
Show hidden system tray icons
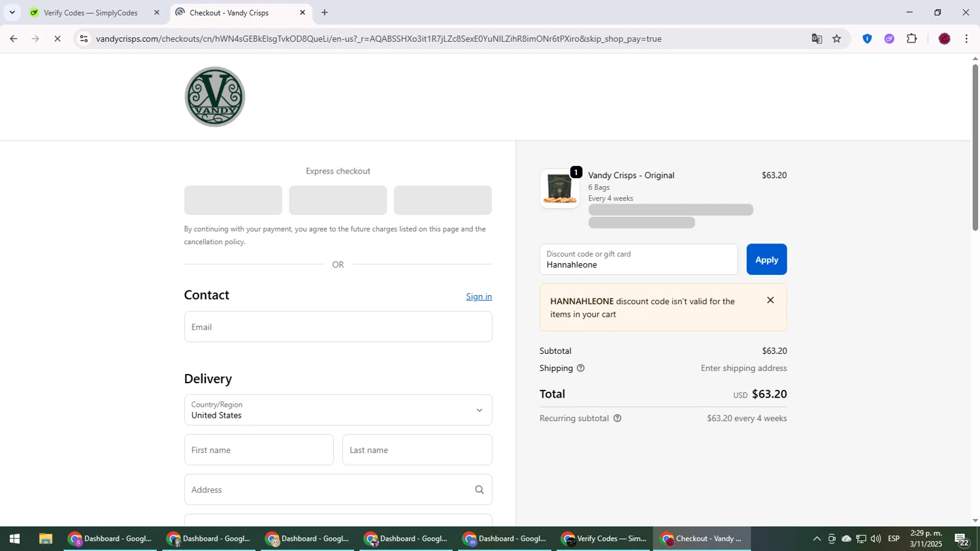[817, 539]
